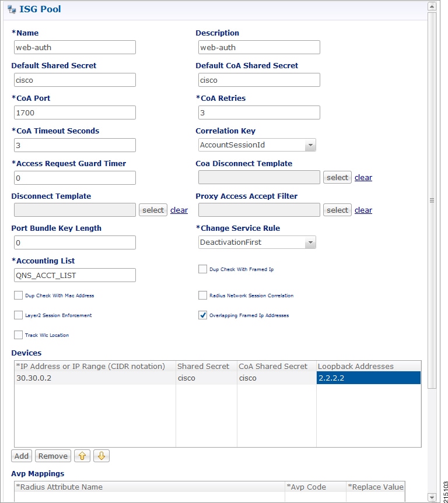Select the Loopback Addresses cell 2.2.2.2
448x503 pixels.
pos(368,378)
